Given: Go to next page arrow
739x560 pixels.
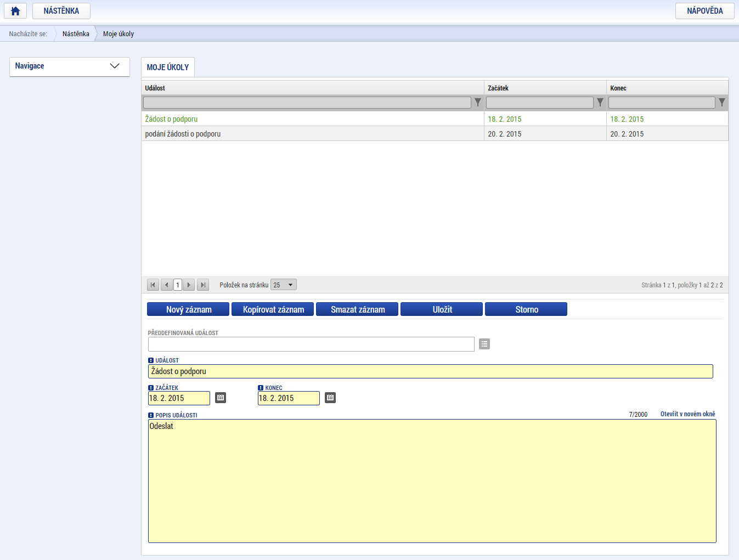Looking at the screenshot, I should 189,285.
